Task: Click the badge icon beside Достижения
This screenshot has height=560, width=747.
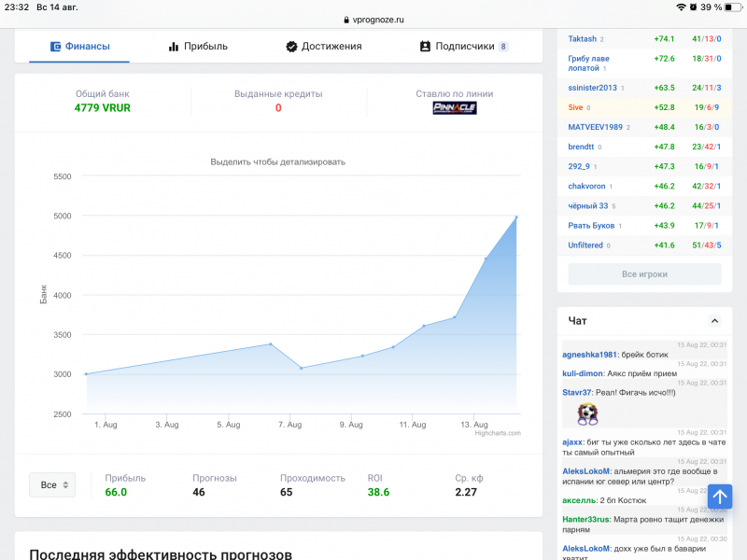Action: coord(291,46)
